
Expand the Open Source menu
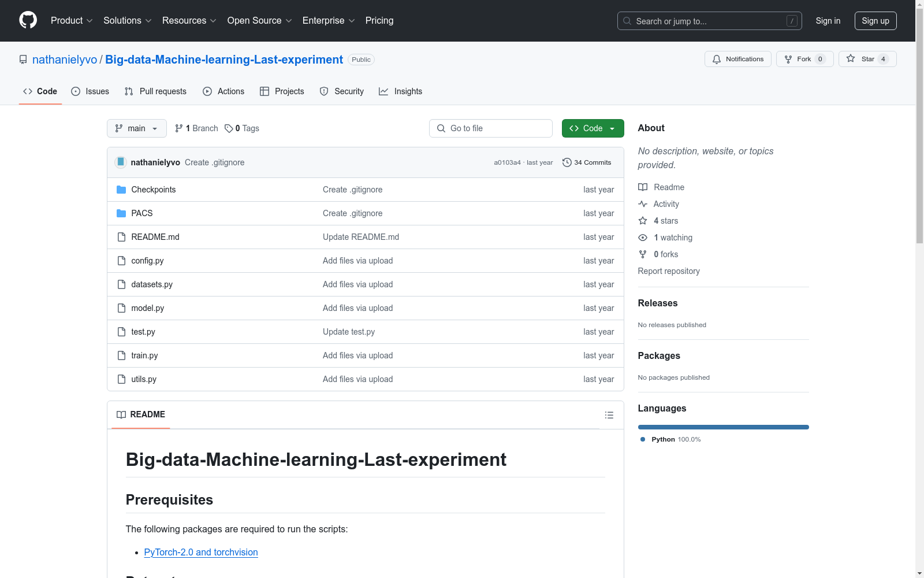(259, 20)
